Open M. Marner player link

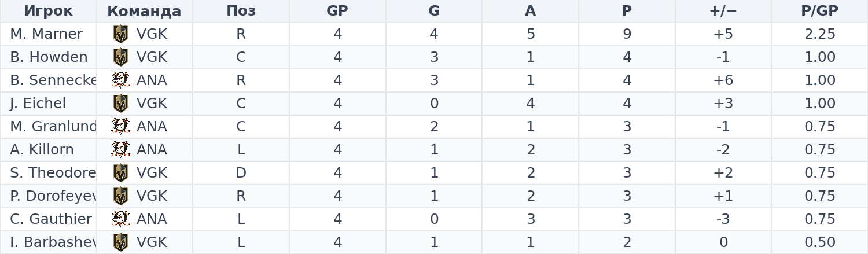[x=46, y=34]
